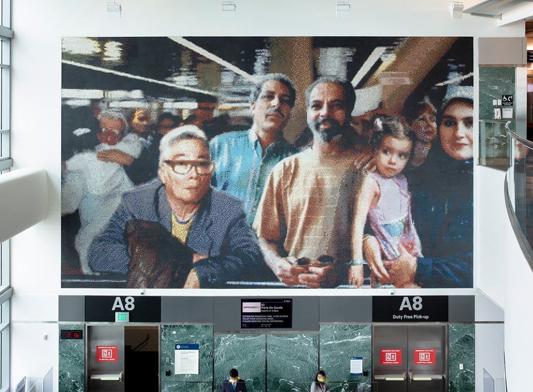Click the open dark doorway at the left gate

(x=141, y=358)
